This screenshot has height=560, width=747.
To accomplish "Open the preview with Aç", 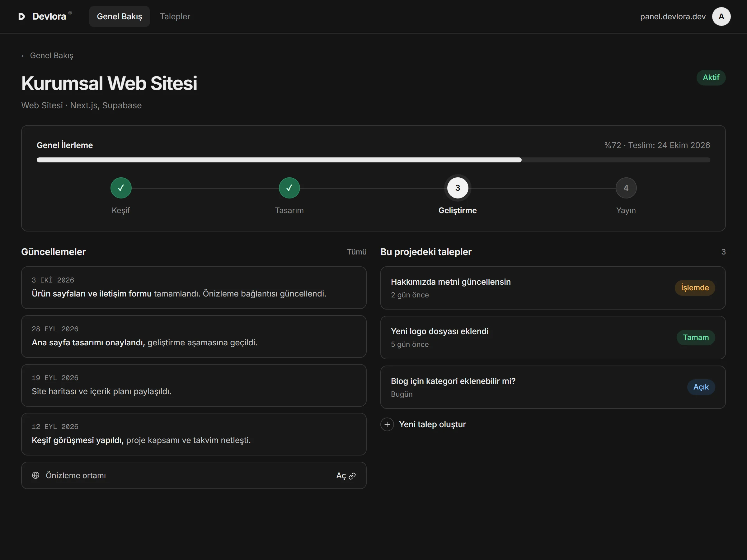I will [346, 476].
